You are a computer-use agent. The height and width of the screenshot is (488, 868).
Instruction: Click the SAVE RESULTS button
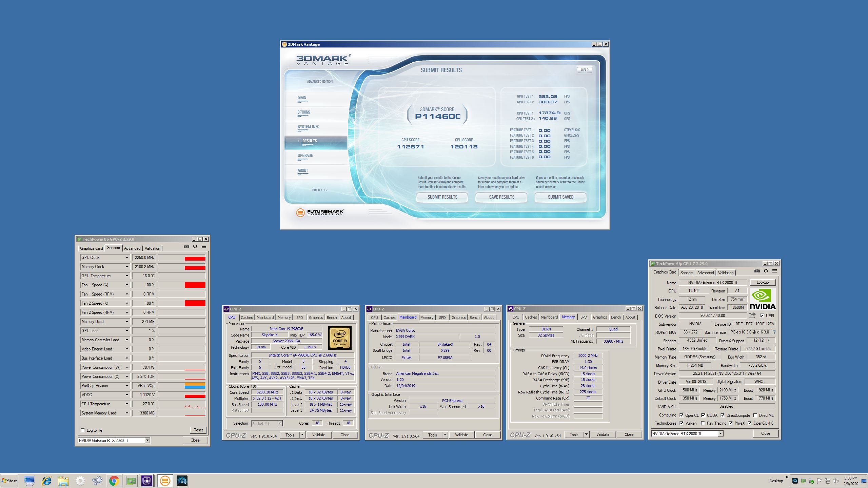coord(501,197)
